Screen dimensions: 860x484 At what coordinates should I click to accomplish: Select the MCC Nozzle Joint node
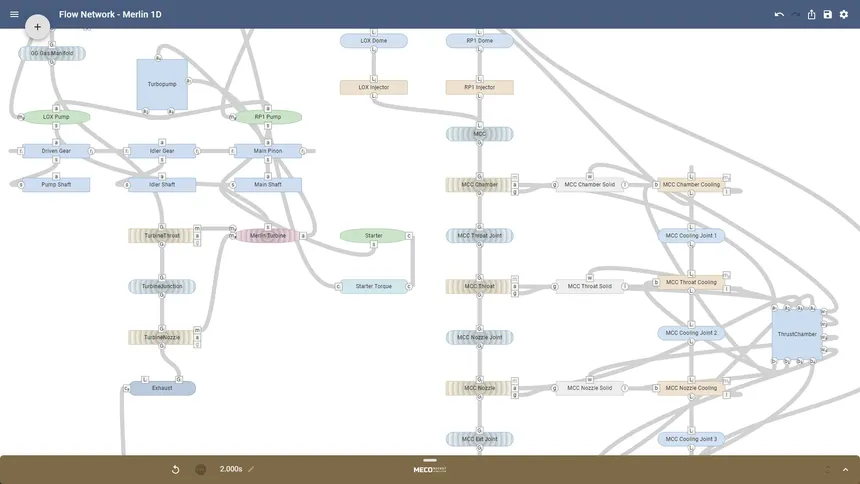point(479,337)
